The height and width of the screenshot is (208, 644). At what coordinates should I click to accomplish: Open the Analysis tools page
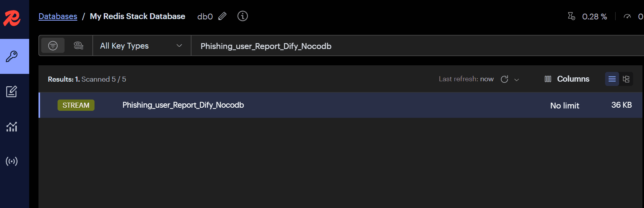[12, 127]
